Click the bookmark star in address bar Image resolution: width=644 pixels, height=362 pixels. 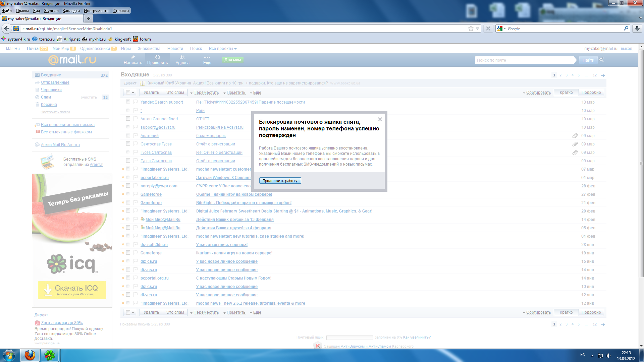tap(471, 28)
